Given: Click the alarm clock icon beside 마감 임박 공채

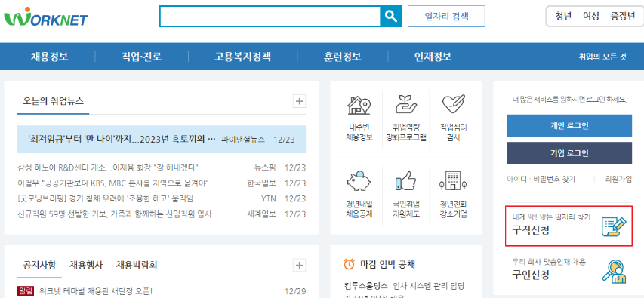Looking at the screenshot, I should 349,264.
